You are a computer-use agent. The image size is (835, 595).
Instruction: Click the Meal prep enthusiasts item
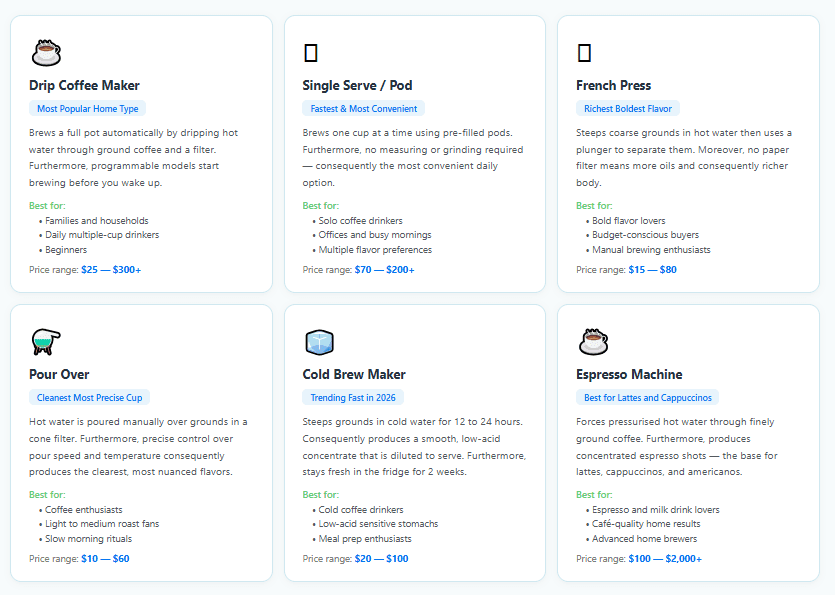[x=365, y=539]
